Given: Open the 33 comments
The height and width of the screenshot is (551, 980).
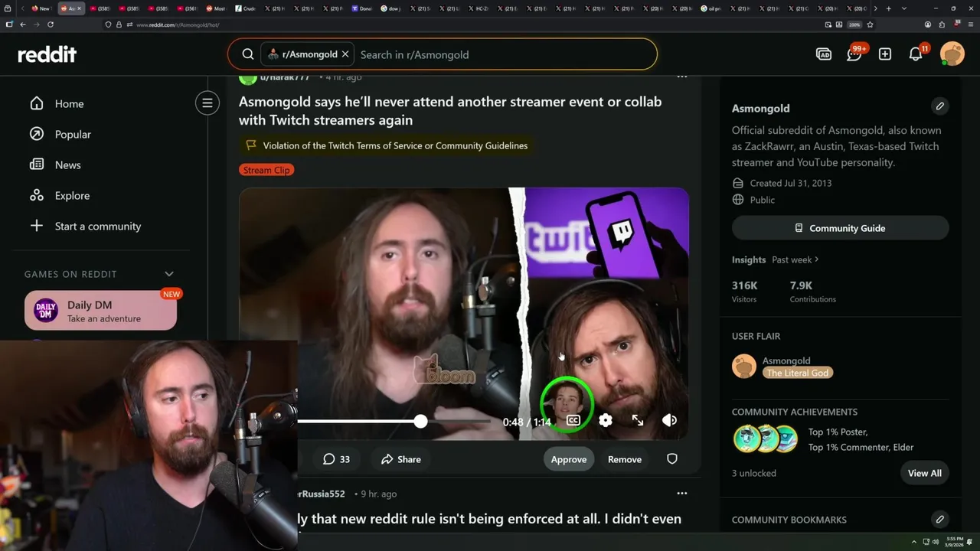Looking at the screenshot, I should (336, 459).
